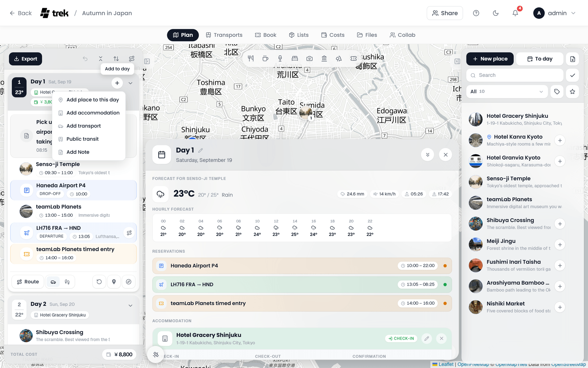This screenshot has height=368, width=588.
Task: Choose Public transit from menu
Action: tap(89, 139)
